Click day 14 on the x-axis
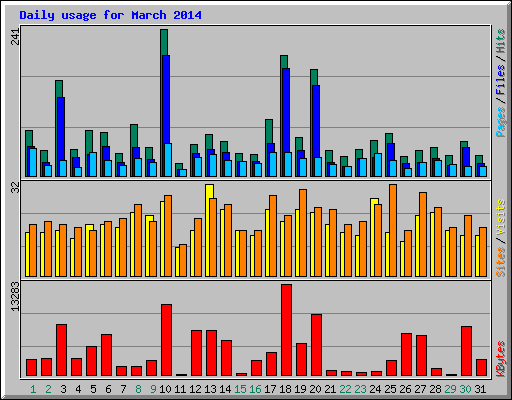512x400 pixels. (x=225, y=389)
